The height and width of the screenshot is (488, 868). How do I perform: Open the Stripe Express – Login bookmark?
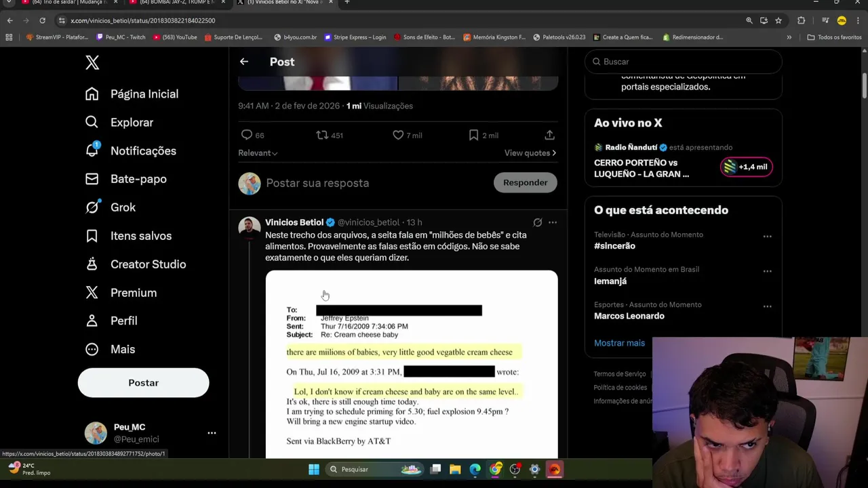pos(355,37)
